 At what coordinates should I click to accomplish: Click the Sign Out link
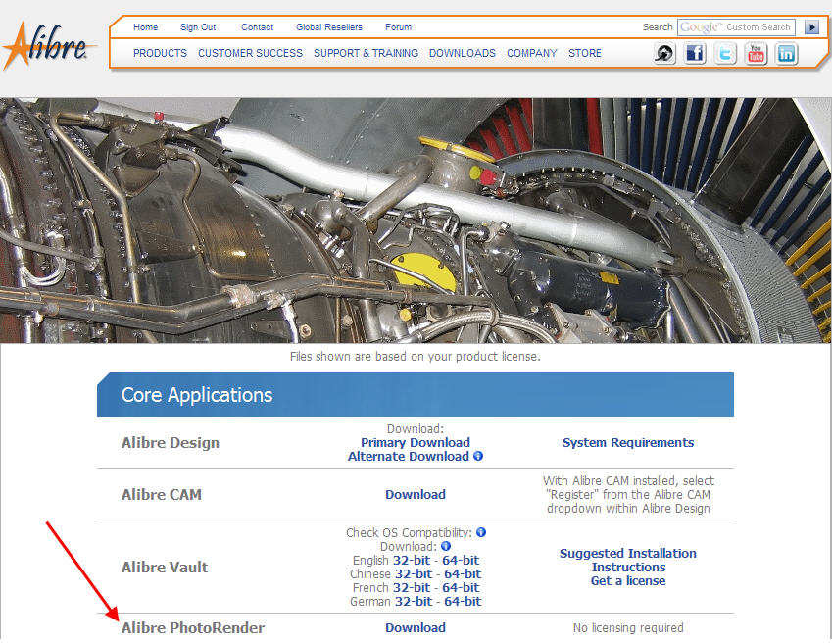(x=198, y=27)
